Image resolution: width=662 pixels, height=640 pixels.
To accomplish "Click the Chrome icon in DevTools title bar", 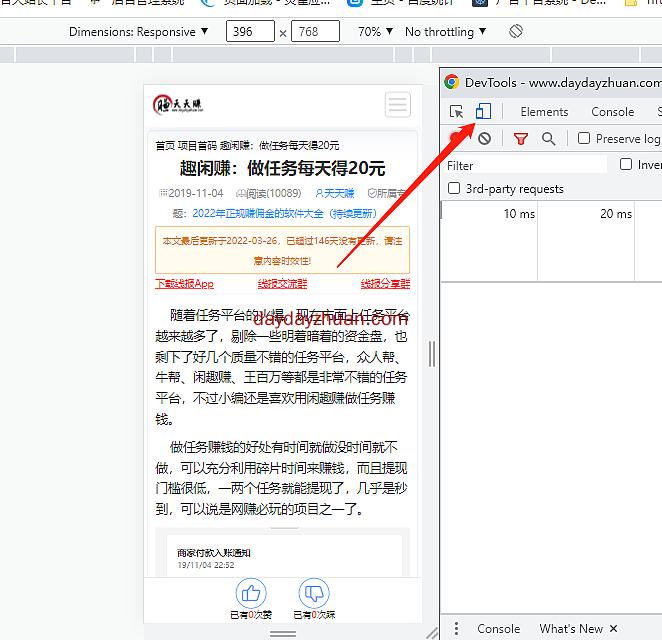I will (x=451, y=82).
